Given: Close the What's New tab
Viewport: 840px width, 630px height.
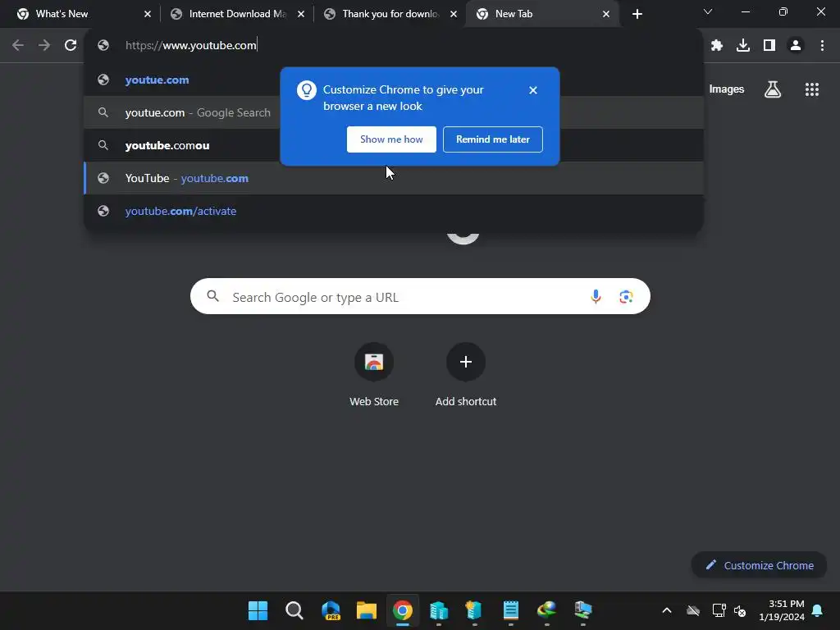Looking at the screenshot, I should 148,14.
